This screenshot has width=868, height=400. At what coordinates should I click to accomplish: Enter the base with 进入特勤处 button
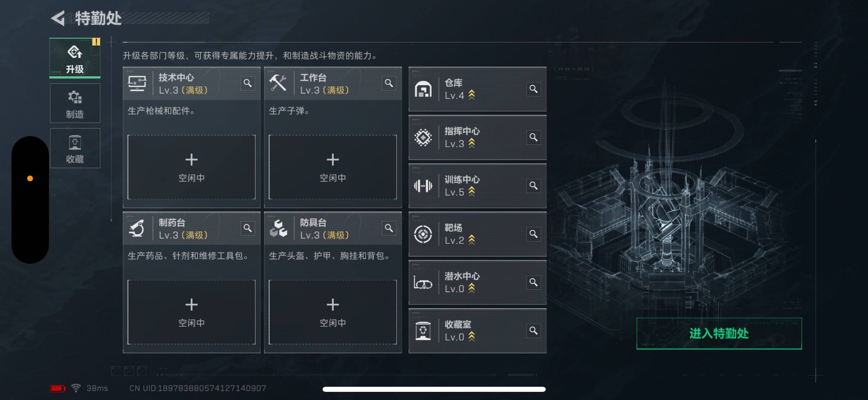[x=719, y=334]
